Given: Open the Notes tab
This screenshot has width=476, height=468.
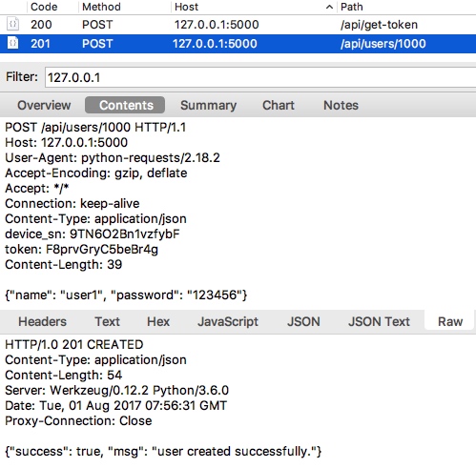Looking at the screenshot, I should pos(341,105).
